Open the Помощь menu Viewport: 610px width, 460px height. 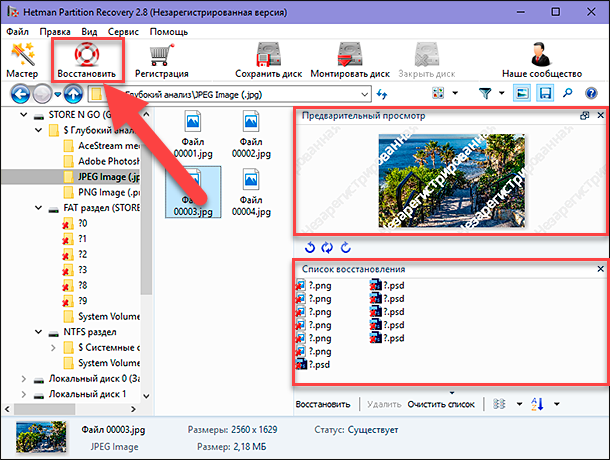click(x=169, y=32)
